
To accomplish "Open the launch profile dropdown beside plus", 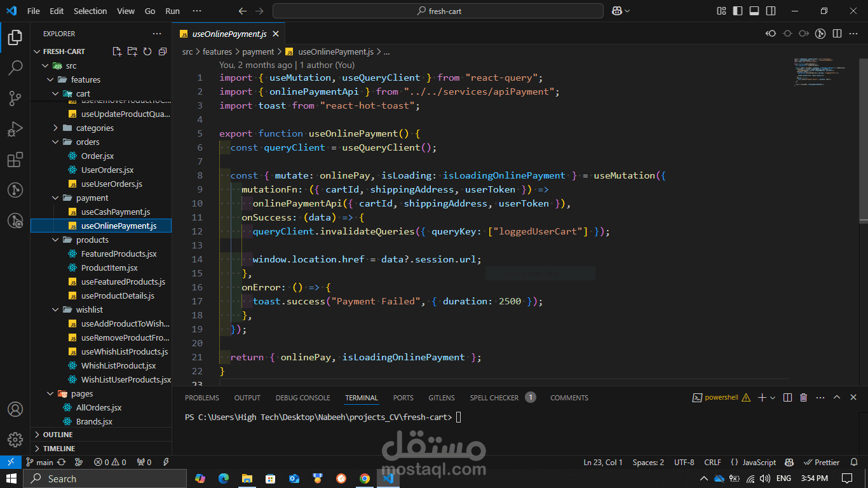I will tap(773, 398).
